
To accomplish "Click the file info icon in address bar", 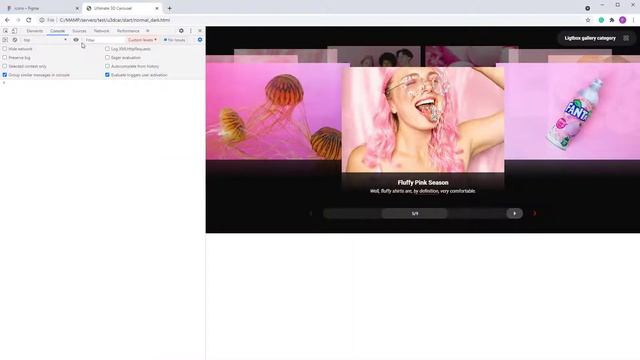I will point(42,20).
